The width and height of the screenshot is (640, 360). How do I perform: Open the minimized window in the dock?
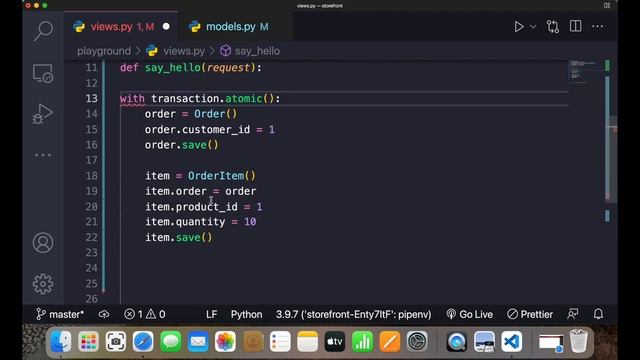(x=551, y=342)
